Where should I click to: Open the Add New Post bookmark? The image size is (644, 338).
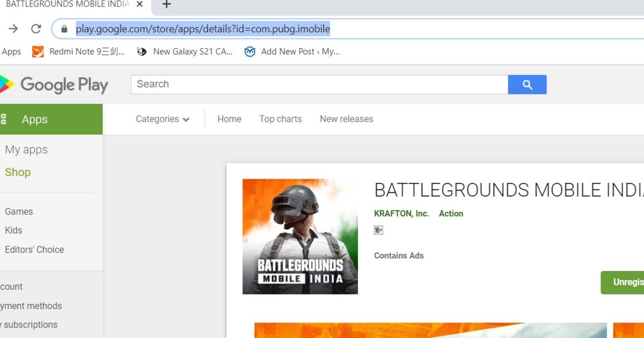[292, 52]
